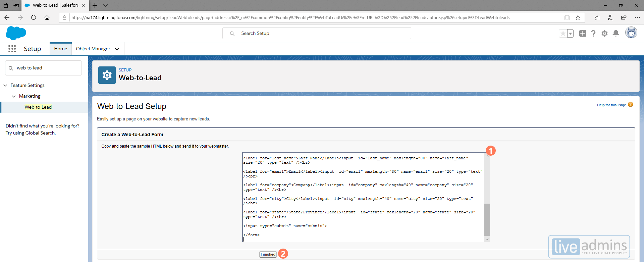Click the textarea scroll down arrow
Viewport: 644px width, 262px height.
(487, 239)
